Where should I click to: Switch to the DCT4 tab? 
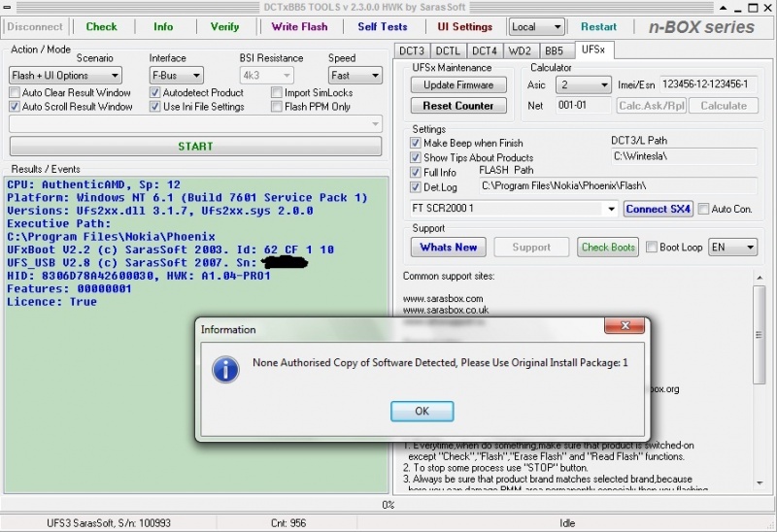click(x=484, y=51)
